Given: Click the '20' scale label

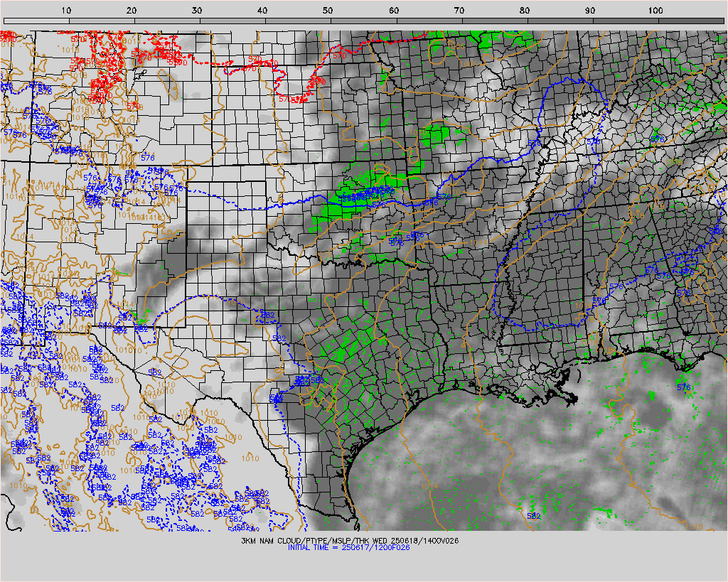Looking at the screenshot, I should (132, 11).
